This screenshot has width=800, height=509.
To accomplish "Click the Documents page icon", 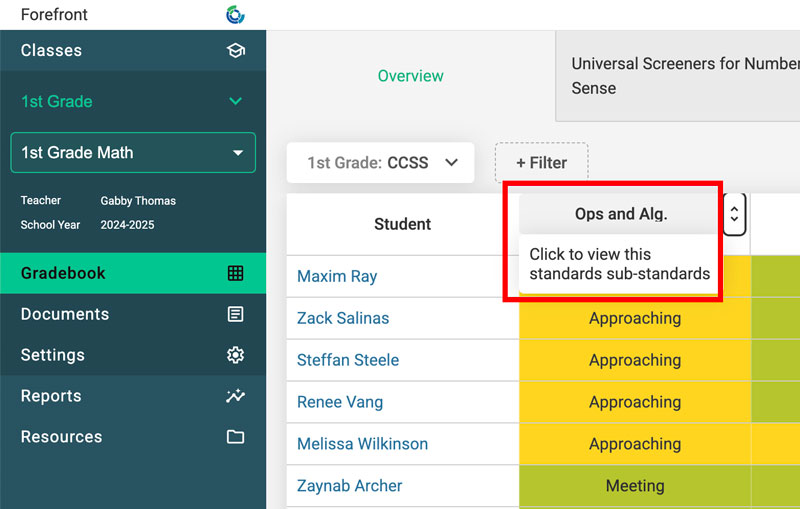I will coord(235,314).
